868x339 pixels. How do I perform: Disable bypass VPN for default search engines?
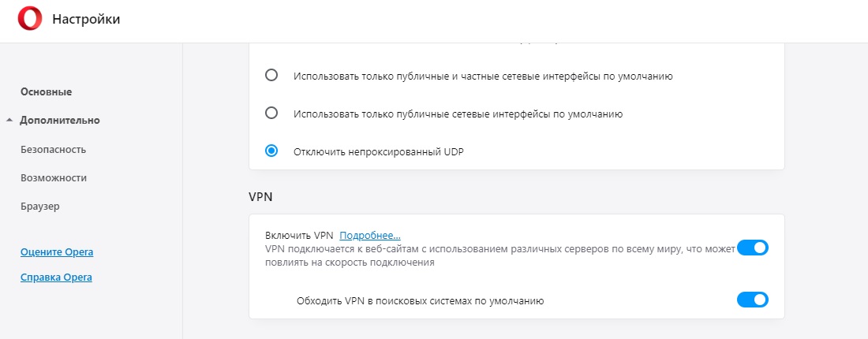[x=752, y=300]
